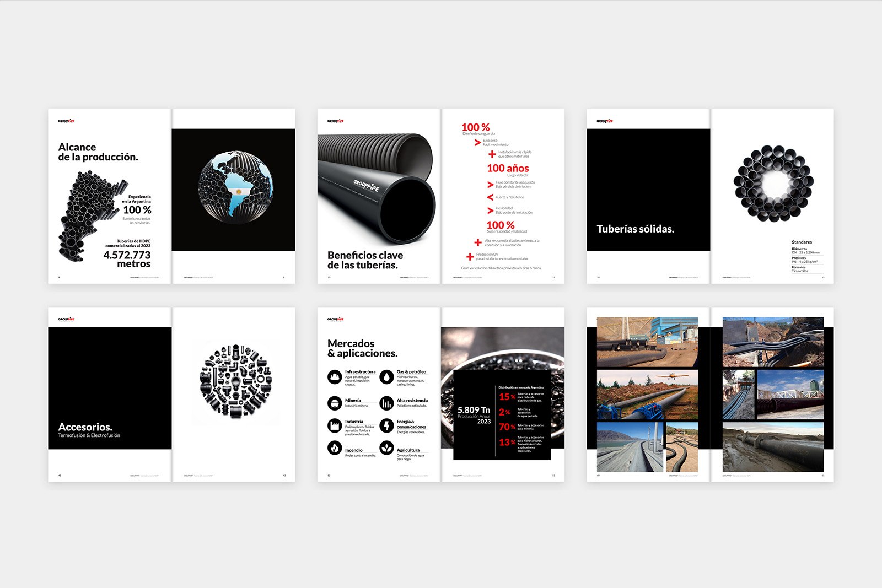
Task: Click 'Termofusión & Electrofusión' subtitle
Action: 89,435
